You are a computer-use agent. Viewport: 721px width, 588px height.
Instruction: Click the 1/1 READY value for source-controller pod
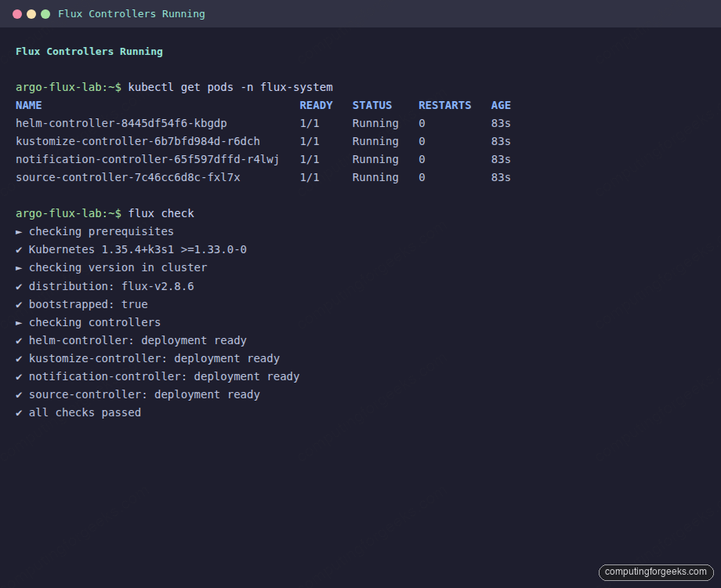tap(310, 177)
